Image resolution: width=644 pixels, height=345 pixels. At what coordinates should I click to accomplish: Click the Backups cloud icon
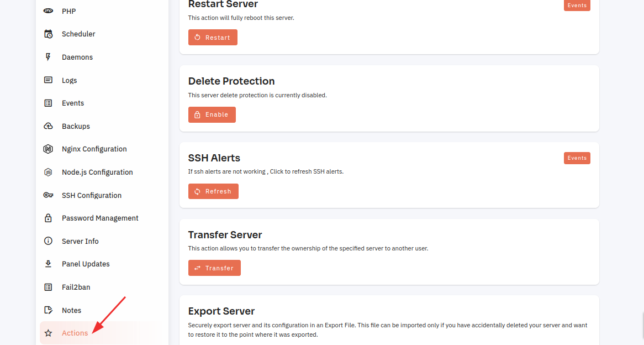pyautogui.click(x=48, y=126)
